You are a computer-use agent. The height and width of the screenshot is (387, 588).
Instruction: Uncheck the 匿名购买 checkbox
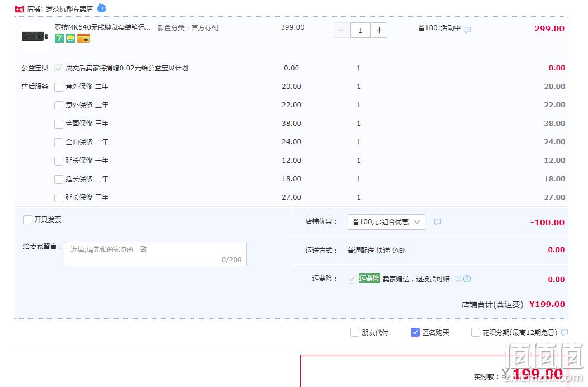(415, 332)
